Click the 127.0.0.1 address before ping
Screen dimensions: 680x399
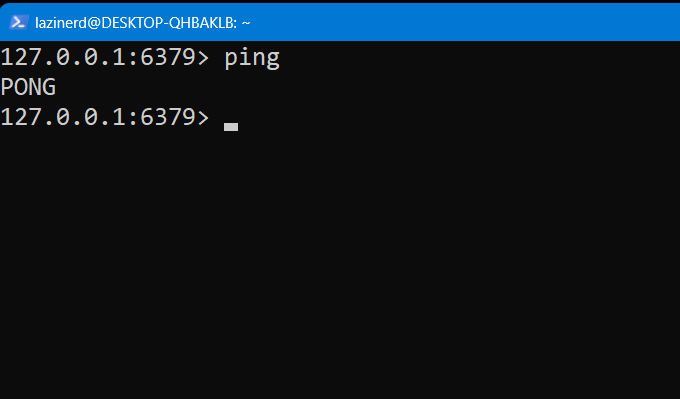[63, 57]
